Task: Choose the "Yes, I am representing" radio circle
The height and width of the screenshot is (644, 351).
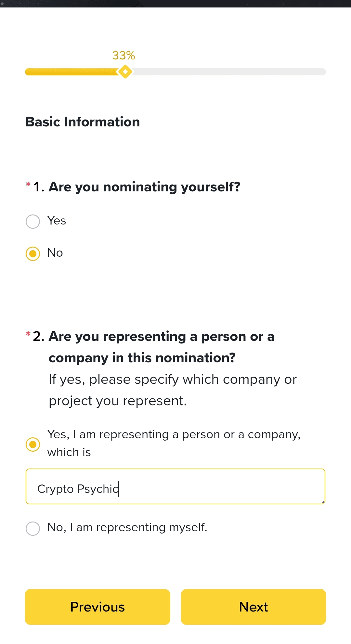Action: tap(33, 444)
